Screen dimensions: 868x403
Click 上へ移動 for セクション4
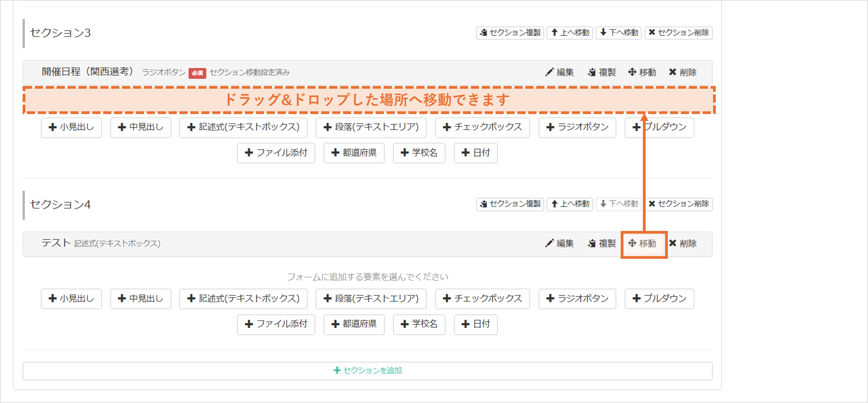tap(570, 204)
